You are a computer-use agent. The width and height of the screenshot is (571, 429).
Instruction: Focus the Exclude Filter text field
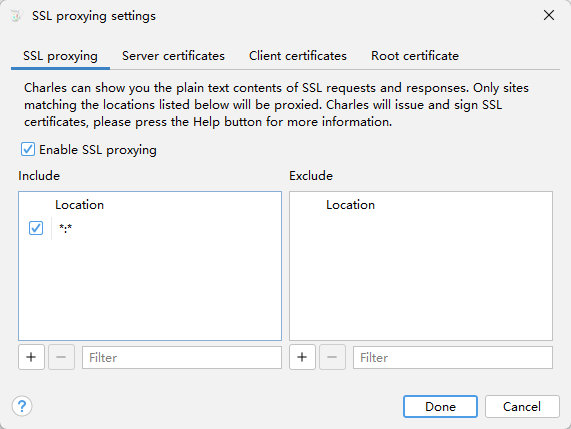pyautogui.click(x=453, y=357)
